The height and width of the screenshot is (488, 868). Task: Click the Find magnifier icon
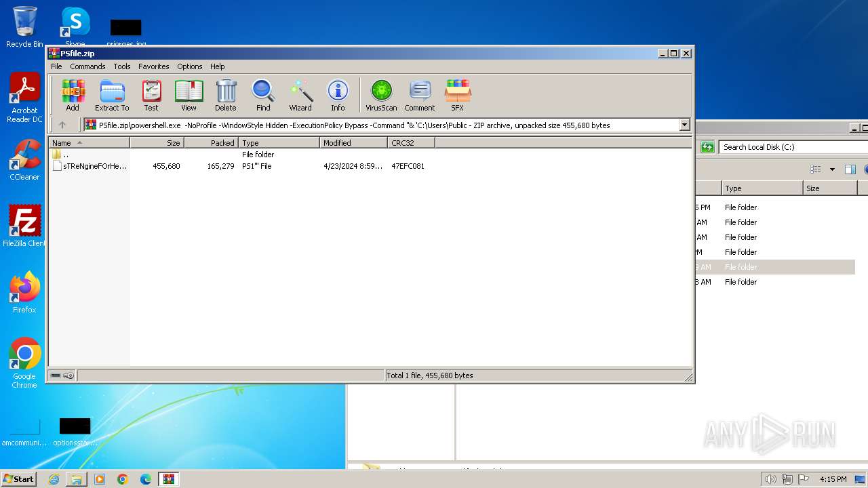[x=263, y=95]
